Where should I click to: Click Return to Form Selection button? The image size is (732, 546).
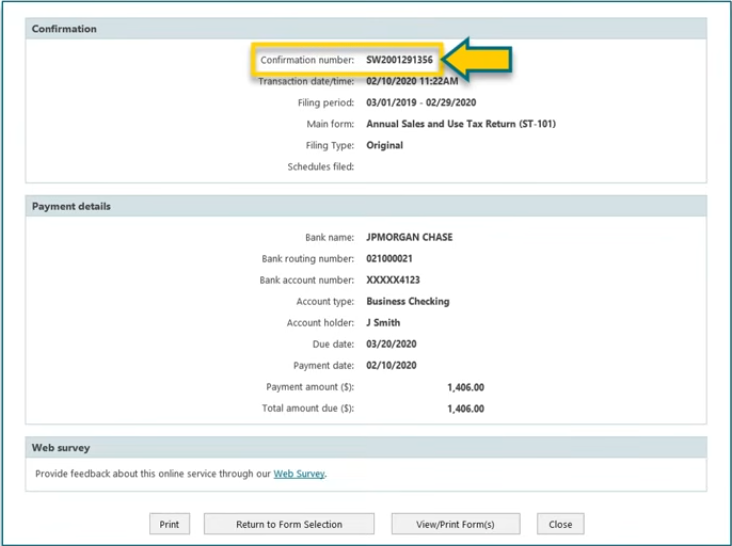(289, 524)
